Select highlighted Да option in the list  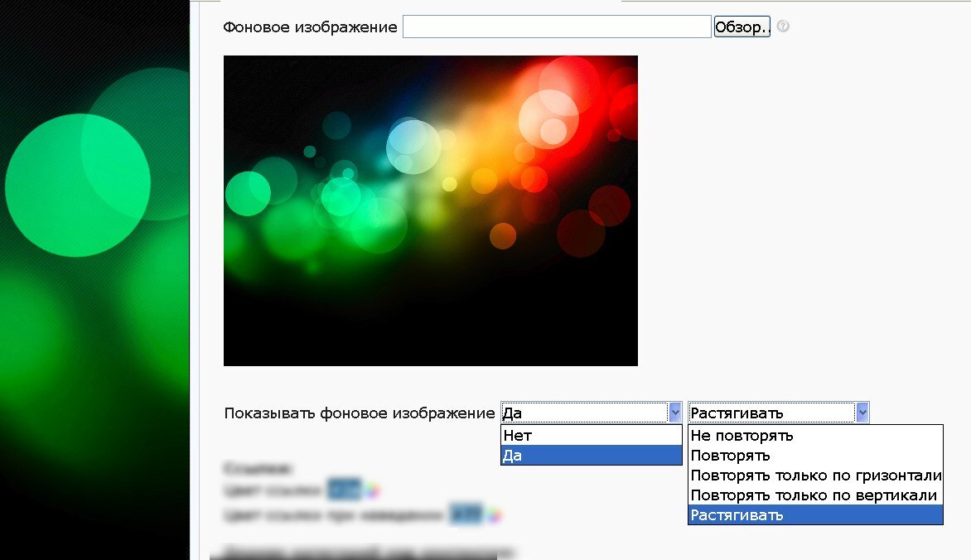tap(591, 456)
